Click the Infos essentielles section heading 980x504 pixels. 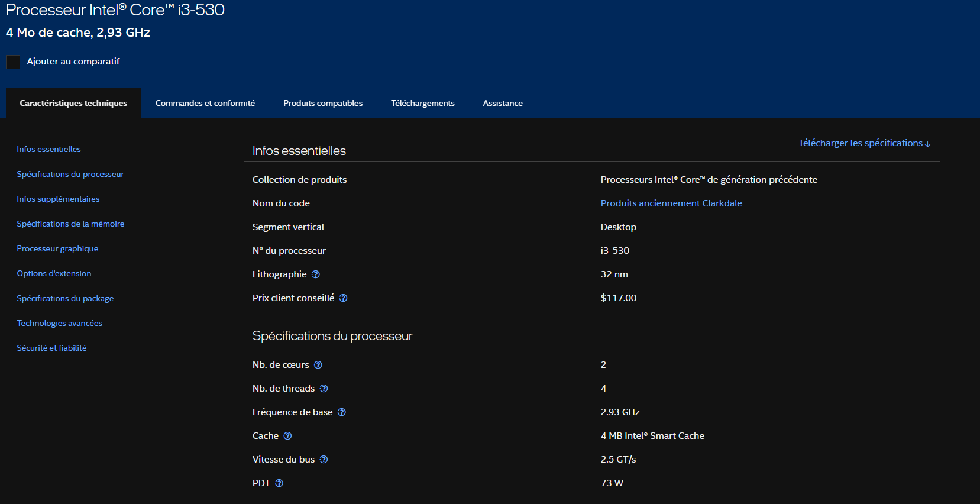[x=299, y=151]
